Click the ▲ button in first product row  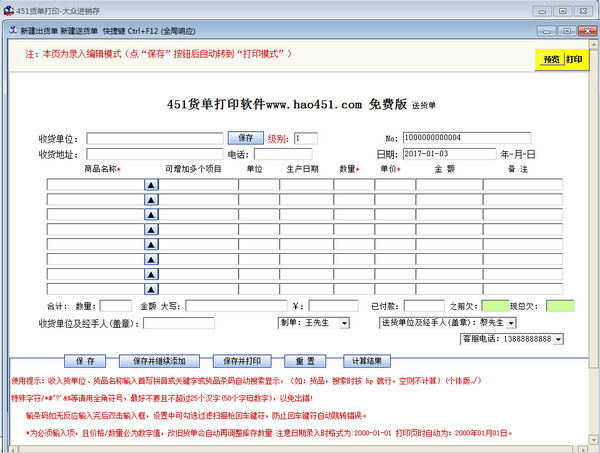(x=152, y=185)
